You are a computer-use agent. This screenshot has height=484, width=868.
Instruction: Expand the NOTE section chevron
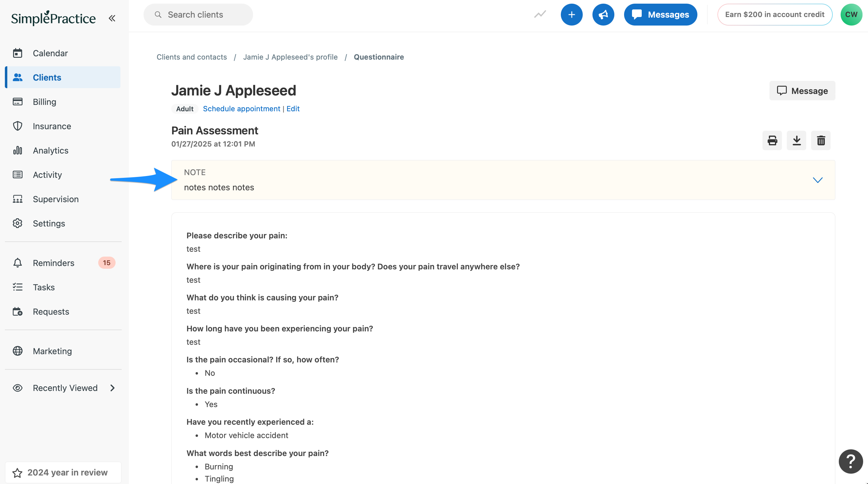coord(818,180)
